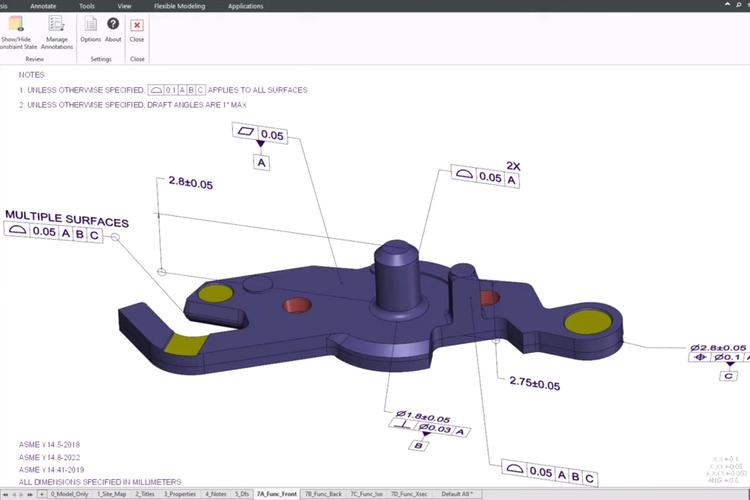Select MULTIPLE SURFACES profile tolerance frame
The width and height of the screenshot is (750, 500).
coord(54,232)
